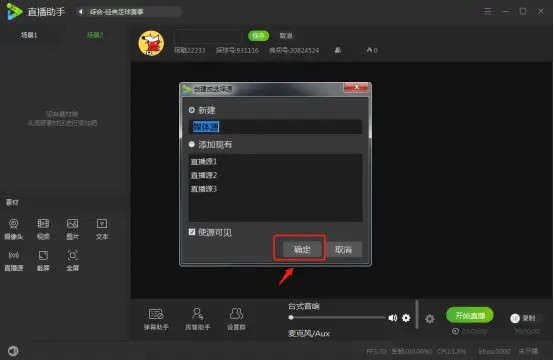Open the category selector in title bar
Viewport: 554px width, 361px height.
[128, 12]
